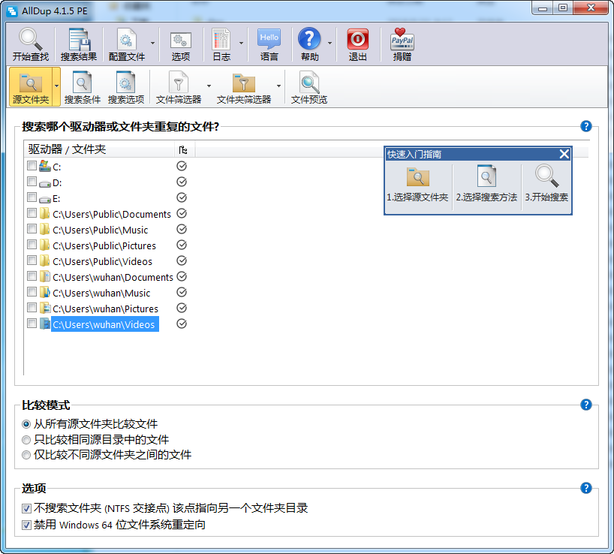
Task: Minimize the AllDup window
Action: click(542, 8)
